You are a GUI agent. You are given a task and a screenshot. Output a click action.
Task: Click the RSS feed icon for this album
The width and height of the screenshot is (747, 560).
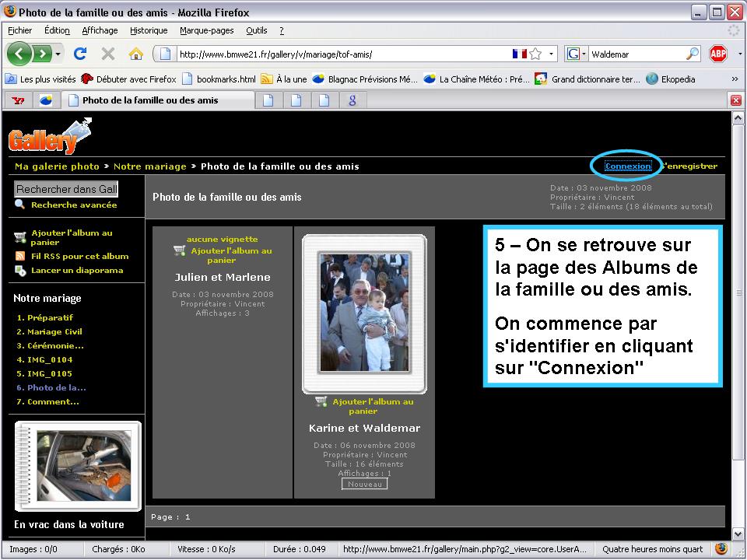pyautogui.click(x=20, y=256)
